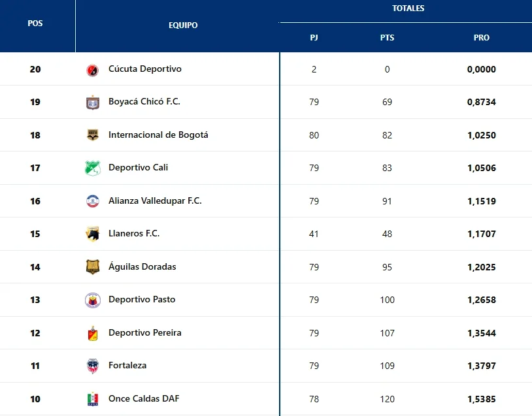Click the PRO column header
The width and height of the screenshot is (532, 416).
tap(481, 38)
